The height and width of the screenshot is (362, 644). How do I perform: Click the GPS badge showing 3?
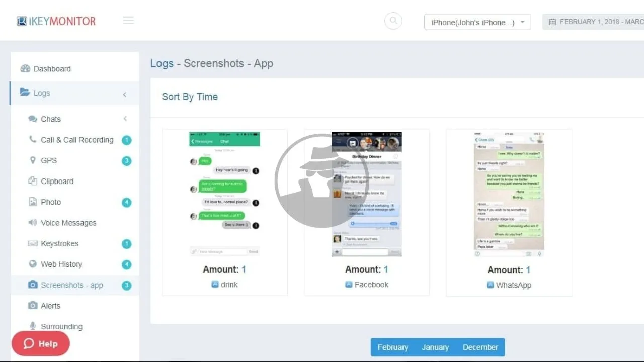tap(127, 161)
